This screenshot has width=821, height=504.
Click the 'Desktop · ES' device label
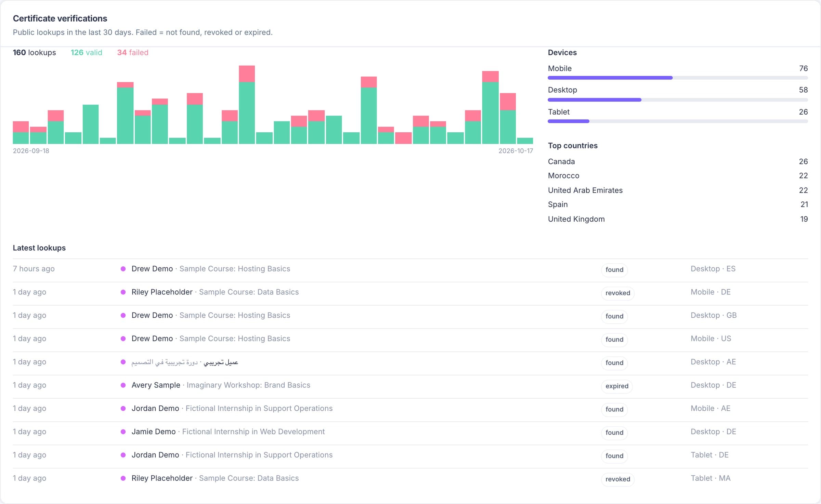point(713,269)
